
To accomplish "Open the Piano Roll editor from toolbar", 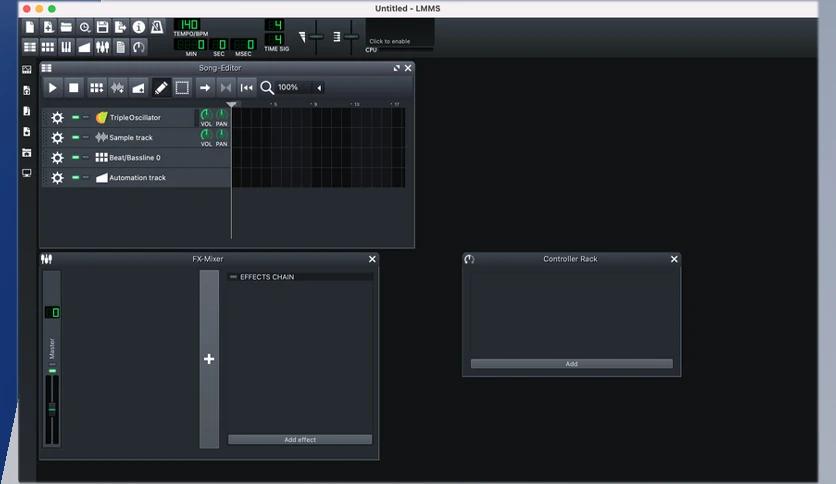I will [66, 47].
